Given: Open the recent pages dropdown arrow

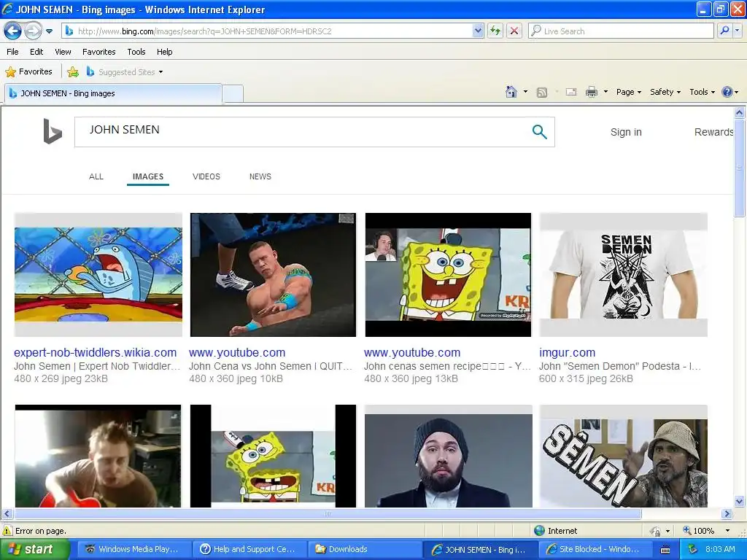Looking at the screenshot, I should tap(49, 31).
